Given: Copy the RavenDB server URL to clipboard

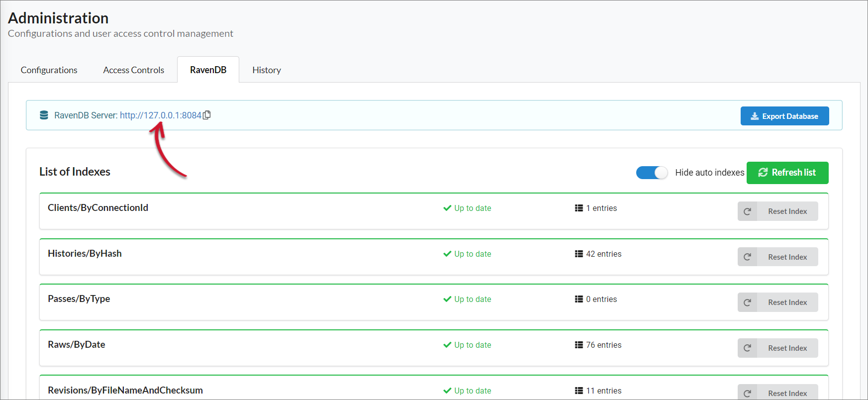Looking at the screenshot, I should [x=207, y=115].
